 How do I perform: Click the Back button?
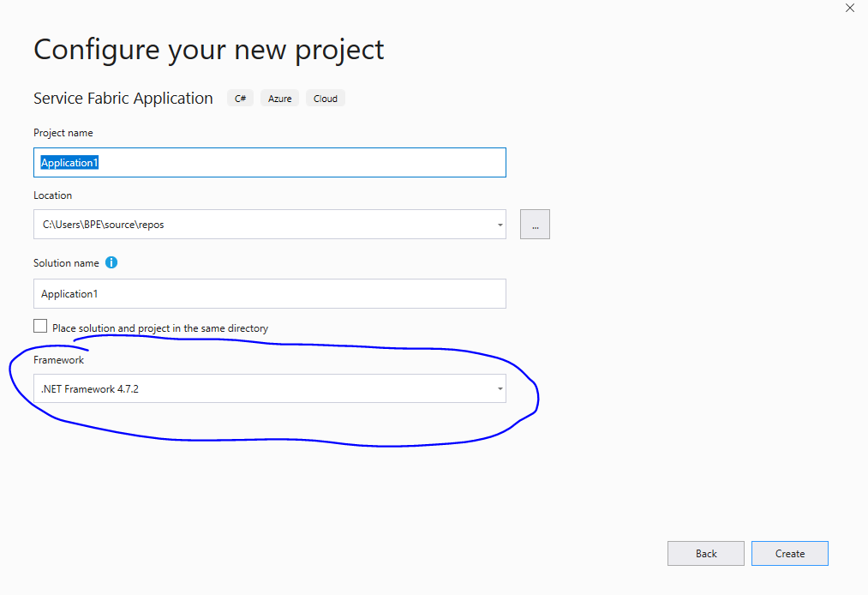tap(705, 553)
